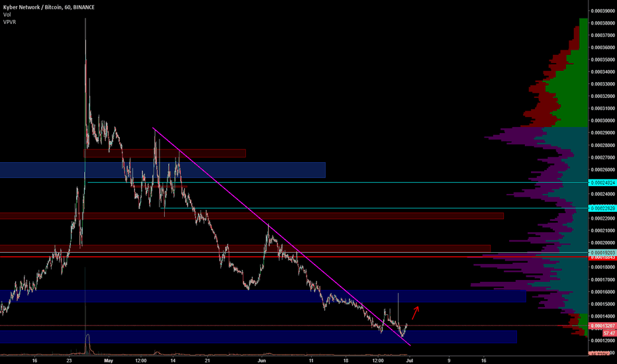Click the cyan 0.00024924 price label

(602, 183)
